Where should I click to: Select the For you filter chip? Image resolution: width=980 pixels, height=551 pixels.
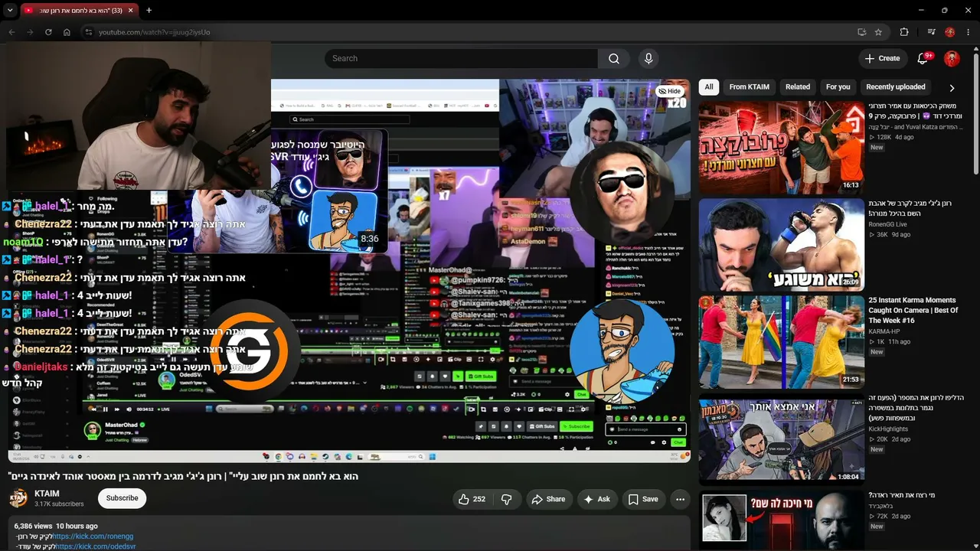coord(838,87)
